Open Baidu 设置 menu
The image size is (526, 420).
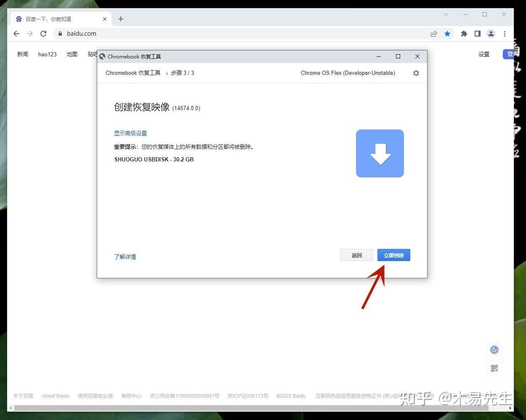coord(484,54)
